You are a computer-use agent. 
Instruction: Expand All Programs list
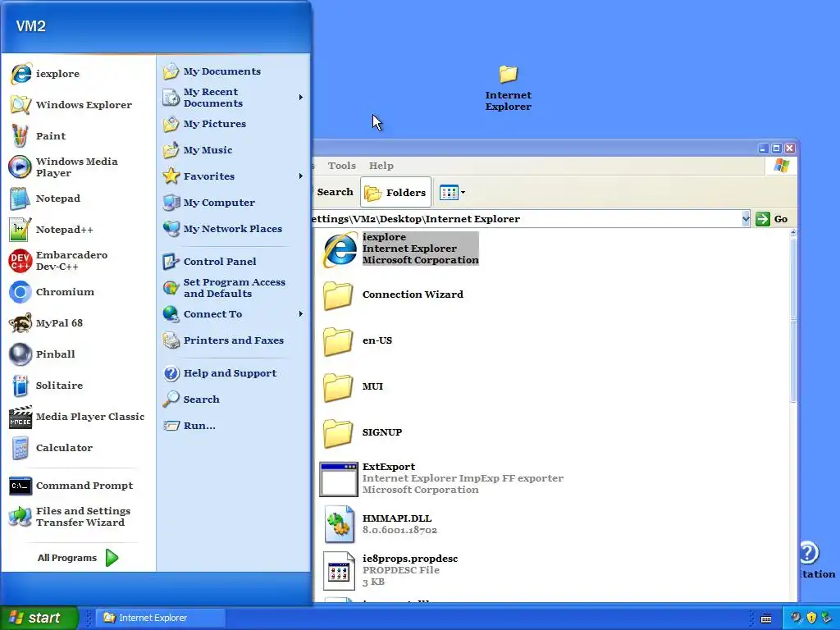tap(78, 558)
